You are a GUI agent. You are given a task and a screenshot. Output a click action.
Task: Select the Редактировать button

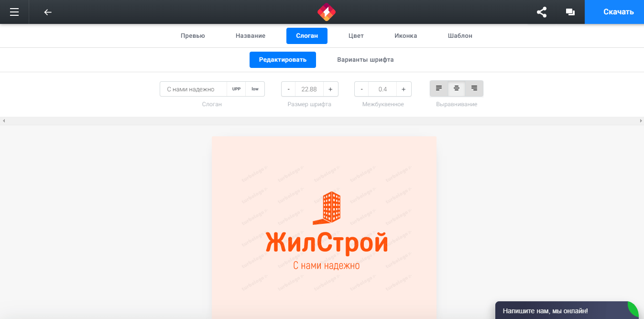pyautogui.click(x=283, y=59)
